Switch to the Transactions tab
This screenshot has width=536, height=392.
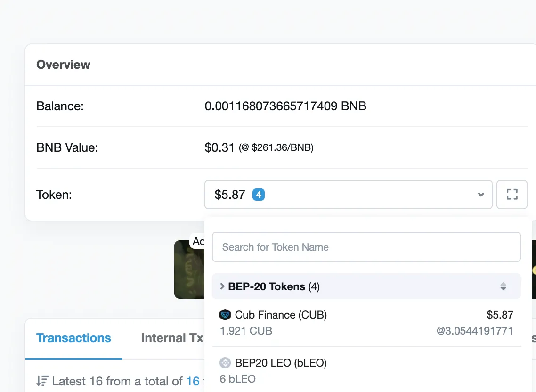click(73, 338)
